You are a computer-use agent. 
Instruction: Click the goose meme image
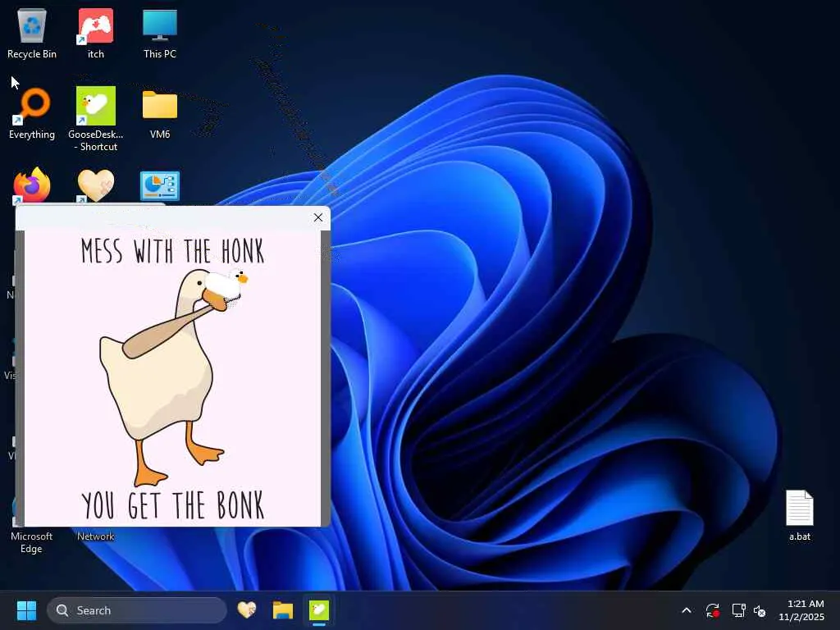click(x=172, y=378)
